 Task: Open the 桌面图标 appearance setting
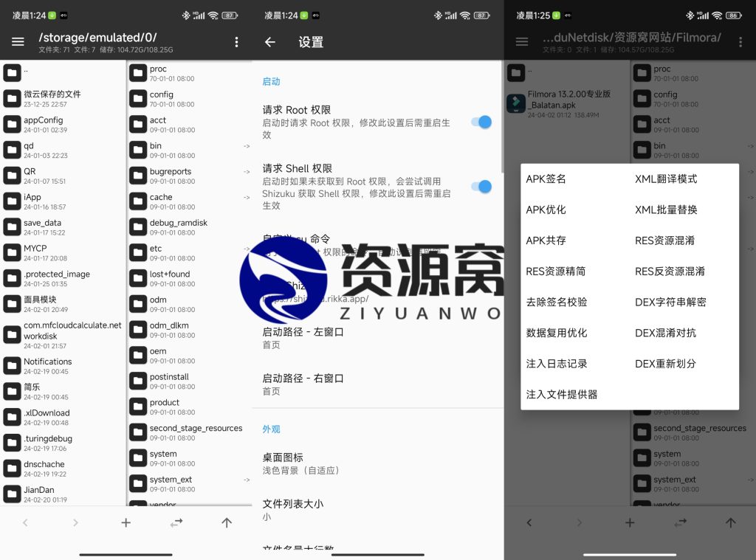(x=377, y=463)
